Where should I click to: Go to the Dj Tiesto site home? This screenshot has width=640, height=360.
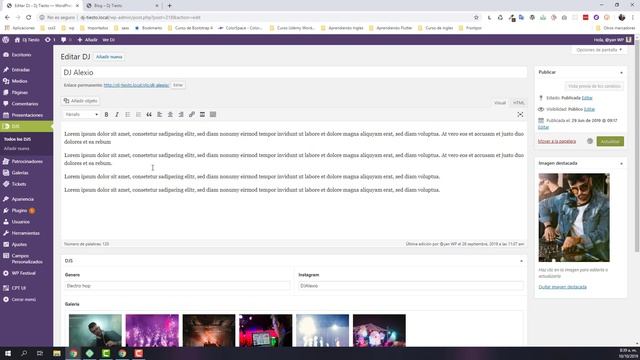27,40
